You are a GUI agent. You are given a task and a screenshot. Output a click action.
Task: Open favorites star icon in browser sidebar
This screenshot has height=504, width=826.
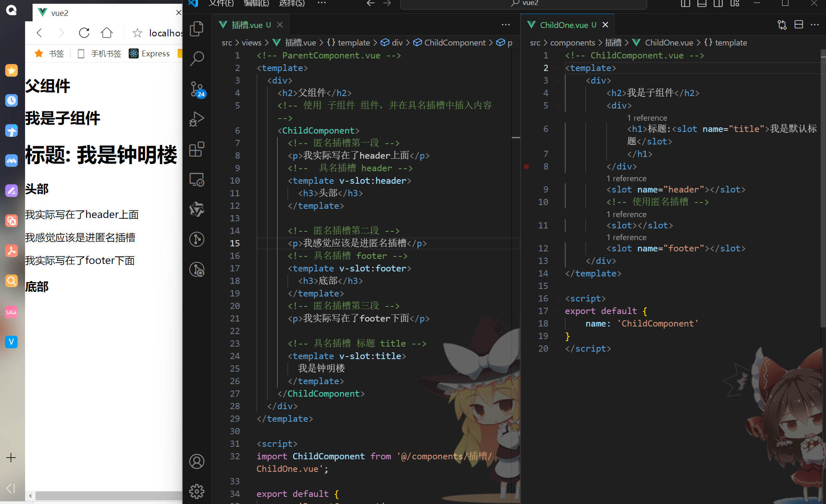11,70
